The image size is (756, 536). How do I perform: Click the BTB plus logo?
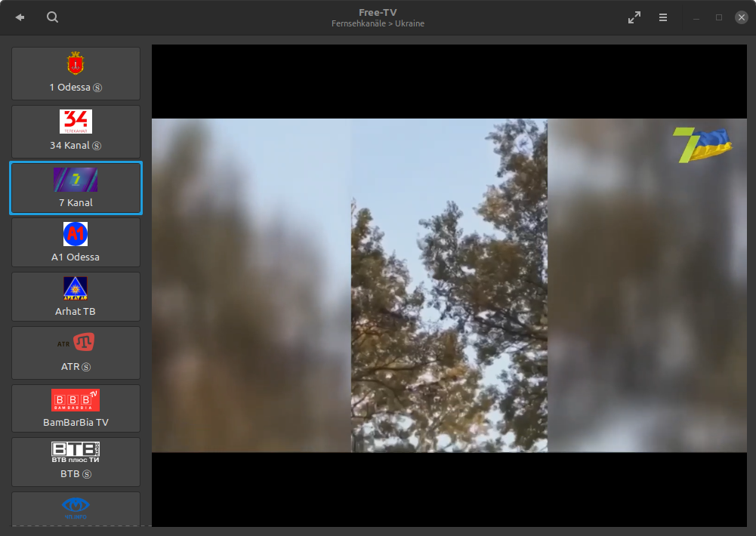76,452
